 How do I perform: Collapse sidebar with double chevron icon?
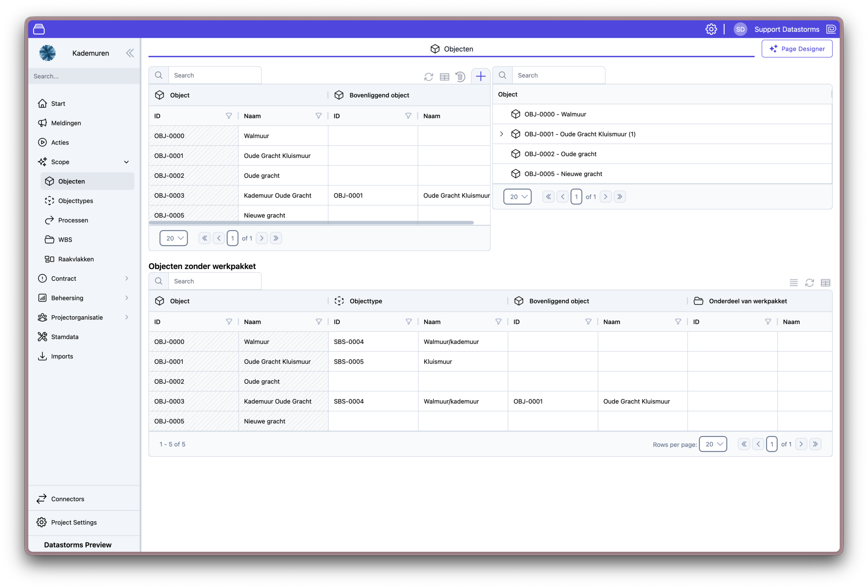[130, 53]
